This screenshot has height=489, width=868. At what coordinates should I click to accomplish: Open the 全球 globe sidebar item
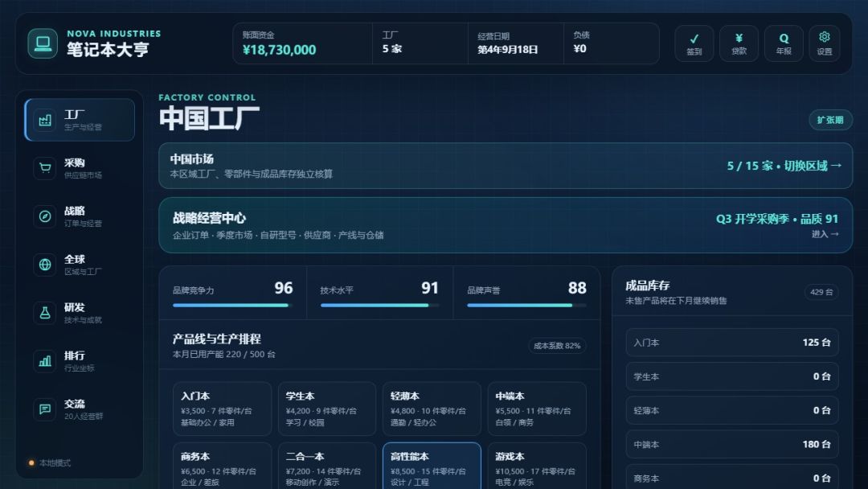click(79, 265)
